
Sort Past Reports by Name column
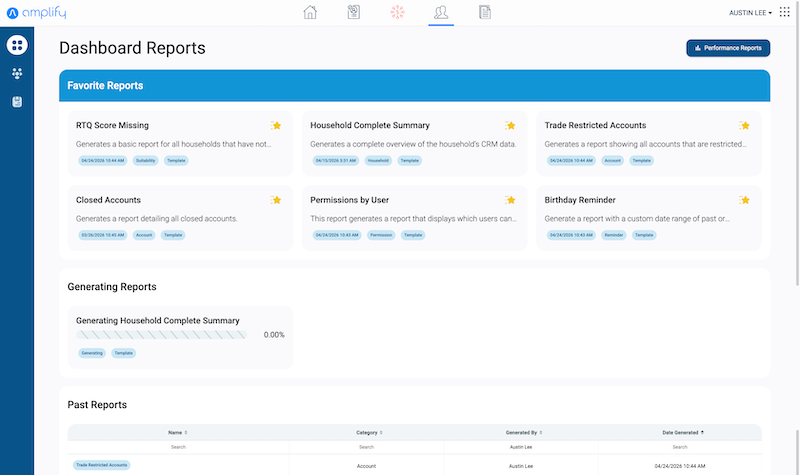(178, 433)
